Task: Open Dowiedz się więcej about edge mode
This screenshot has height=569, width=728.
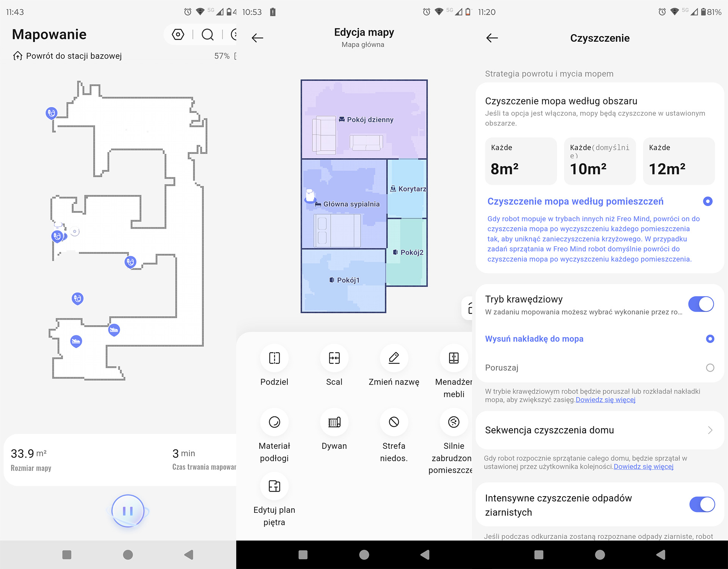Action: [605, 400]
